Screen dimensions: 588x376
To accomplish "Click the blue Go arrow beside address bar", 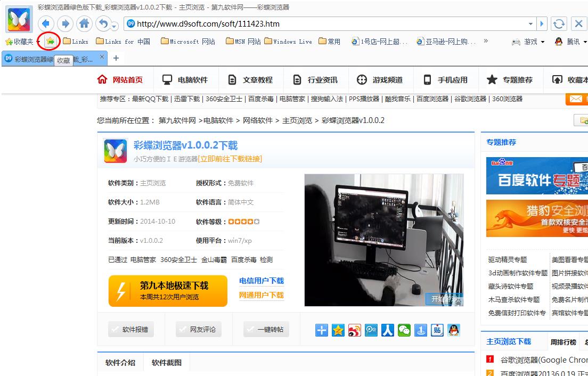I will coord(542,24).
